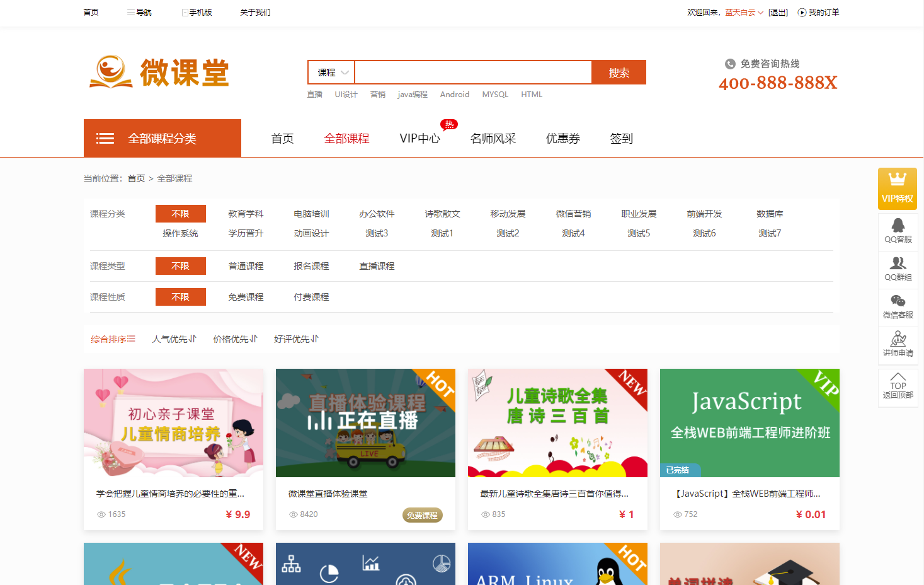Open the 全部课程 main nav tab

tap(346, 139)
